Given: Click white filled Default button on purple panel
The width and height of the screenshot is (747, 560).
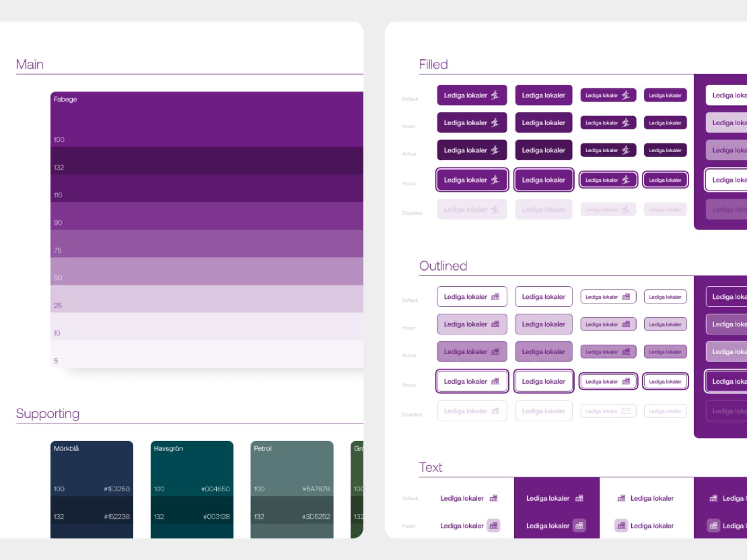Looking at the screenshot, I should 726,95.
